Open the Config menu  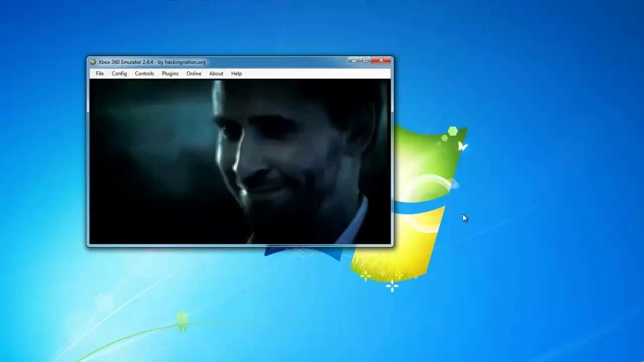point(119,73)
